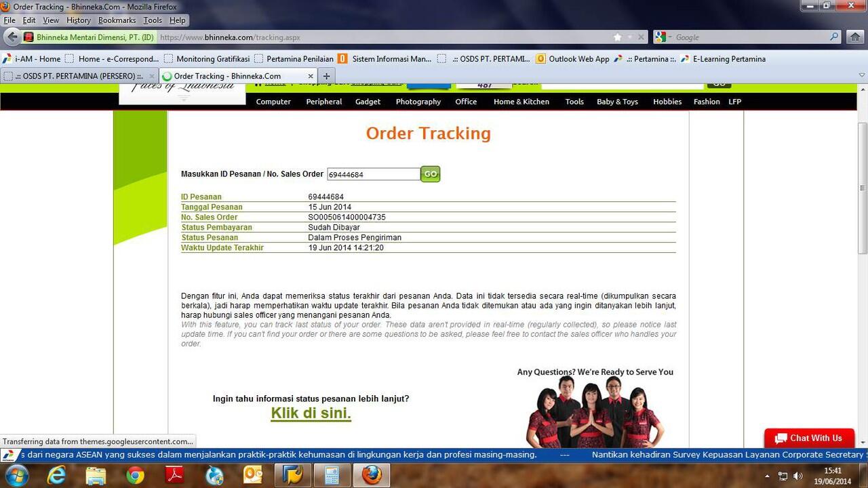Expand the list all tabs arrow
The width and height of the screenshot is (868, 488).
pos(862,76)
